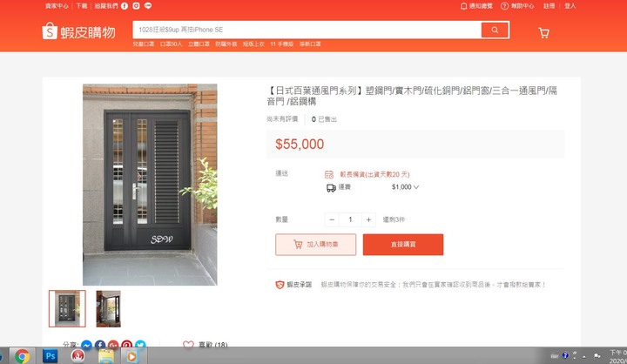Open the help center question mark icon
Image resolution: width=627 pixels, height=364 pixels.
click(504, 6)
